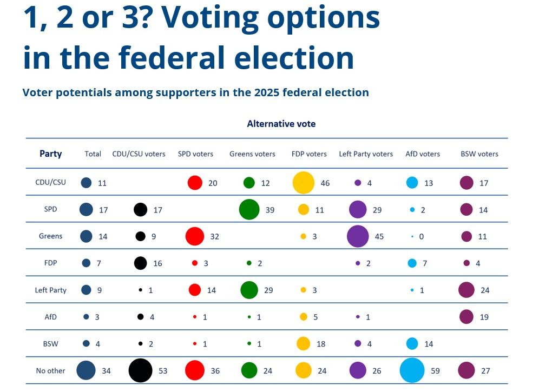Select the 'Greens voters' column header
Viewport: 539px width, 392px height.
[x=252, y=154]
